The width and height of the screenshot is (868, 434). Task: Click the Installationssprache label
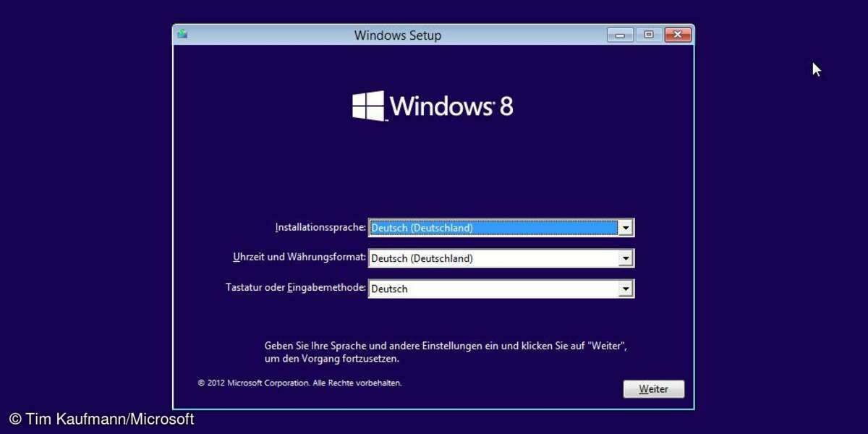point(320,227)
